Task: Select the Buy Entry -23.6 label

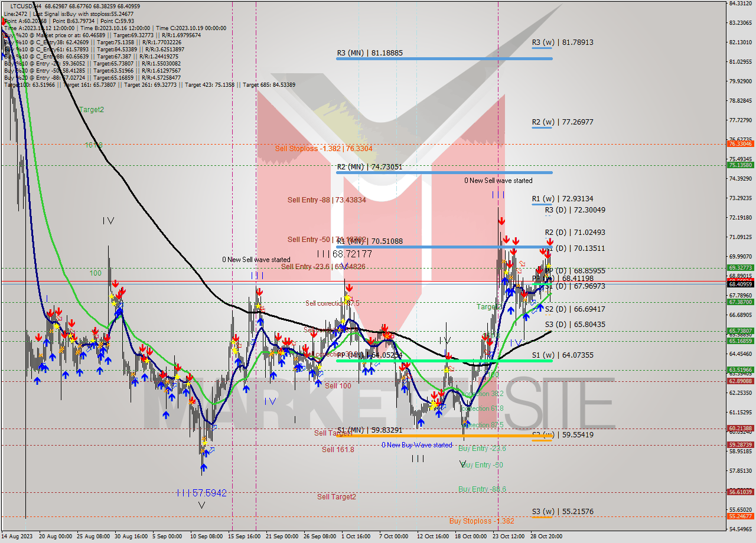Action: [x=482, y=449]
